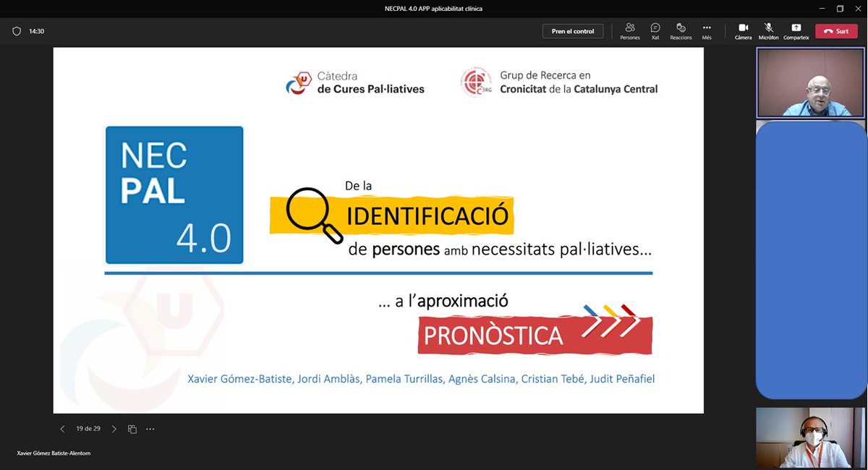Toggle the Càmera on or off

click(x=744, y=31)
